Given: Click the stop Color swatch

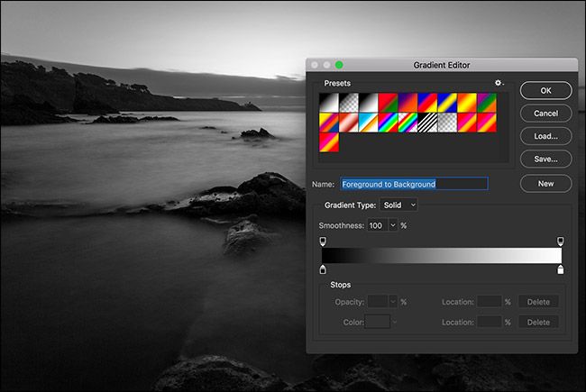Looking at the screenshot, I should (378, 322).
